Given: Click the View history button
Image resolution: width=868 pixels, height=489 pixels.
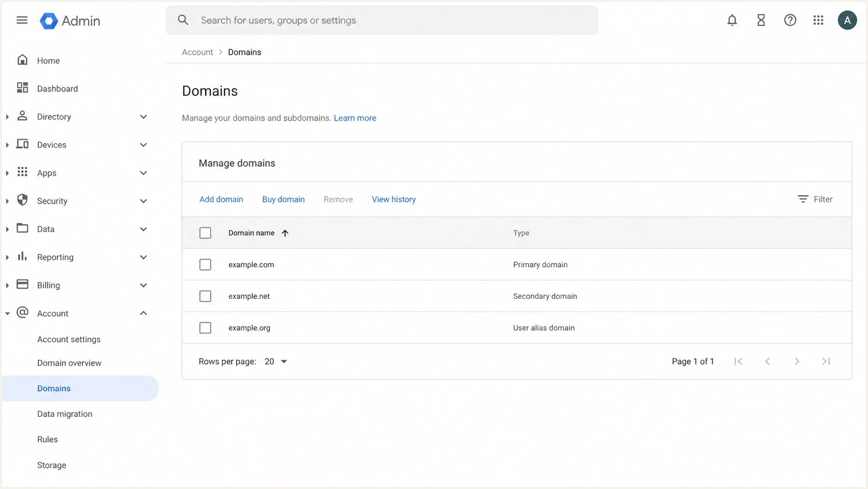Looking at the screenshot, I should coord(394,199).
